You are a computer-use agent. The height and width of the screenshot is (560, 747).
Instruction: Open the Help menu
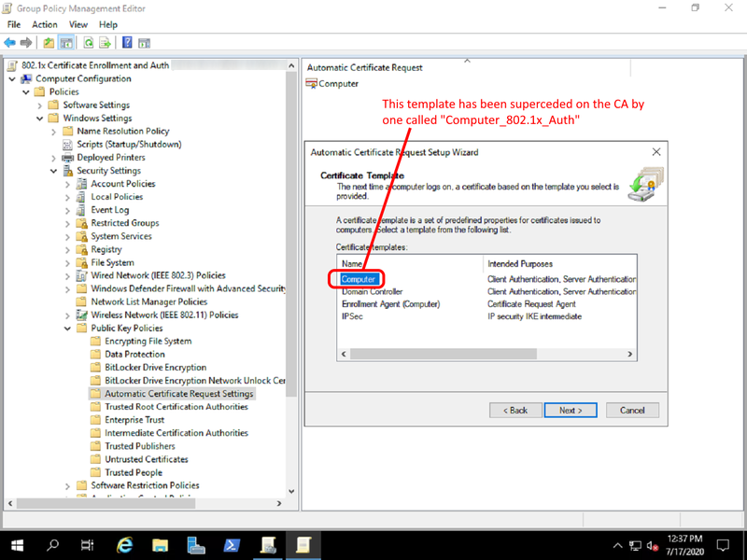tap(108, 25)
